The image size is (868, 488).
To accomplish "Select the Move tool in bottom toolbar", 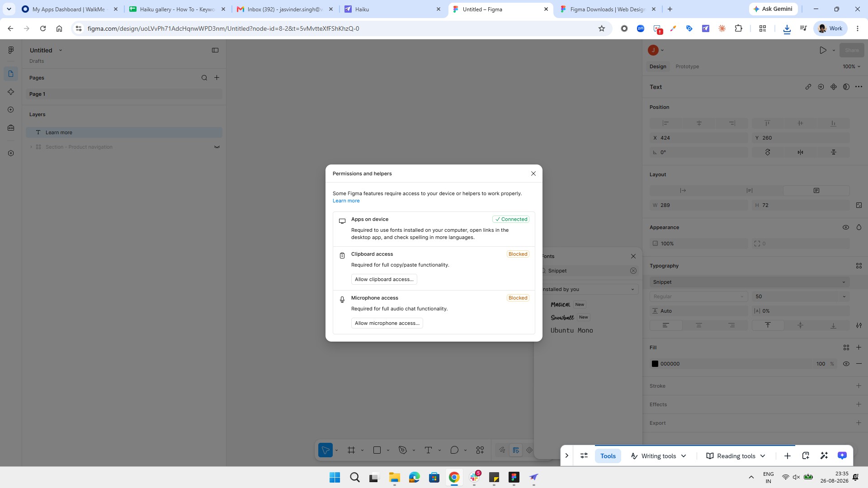I will point(325,450).
